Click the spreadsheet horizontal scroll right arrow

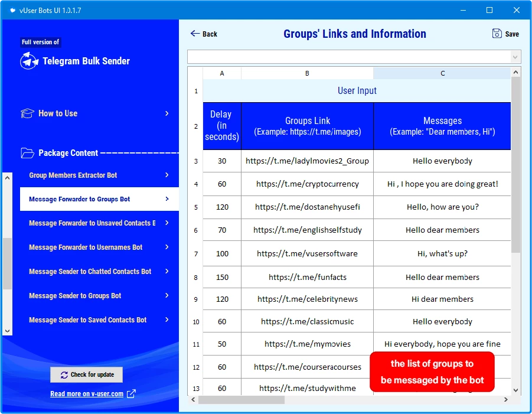click(x=505, y=399)
